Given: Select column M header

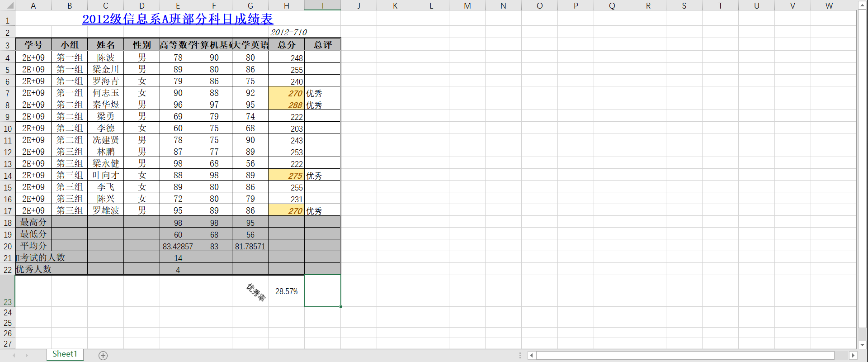Looking at the screenshot, I should [x=467, y=5].
